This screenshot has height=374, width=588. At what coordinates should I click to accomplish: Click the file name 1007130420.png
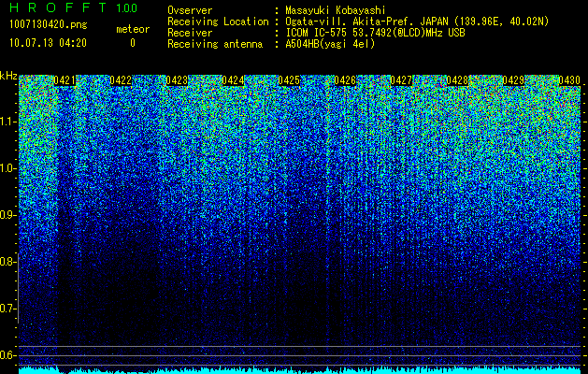tap(49, 24)
